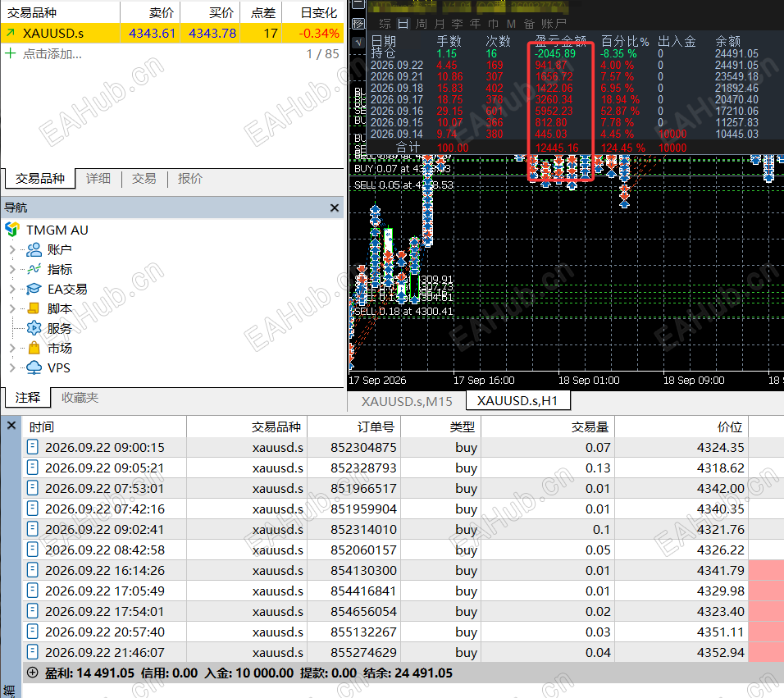Sort orders by the 时间 column header
This screenshot has height=698, width=784.
coord(104,427)
